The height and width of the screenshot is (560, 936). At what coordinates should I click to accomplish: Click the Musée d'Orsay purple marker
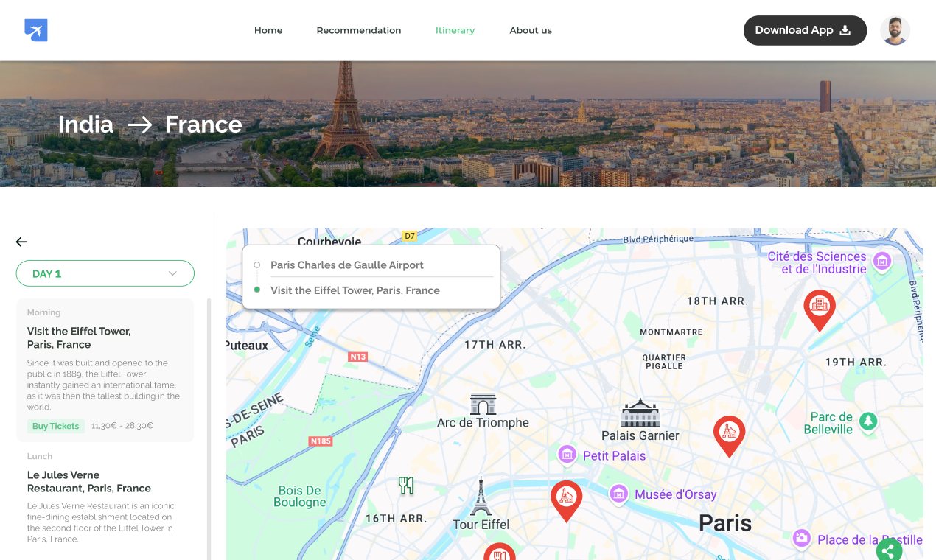(618, 494)
